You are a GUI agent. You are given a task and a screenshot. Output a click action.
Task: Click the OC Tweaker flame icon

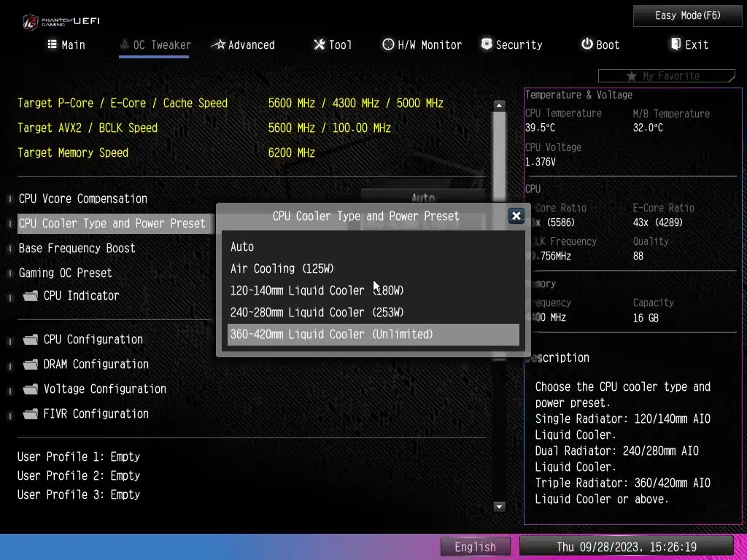(125, 44)
